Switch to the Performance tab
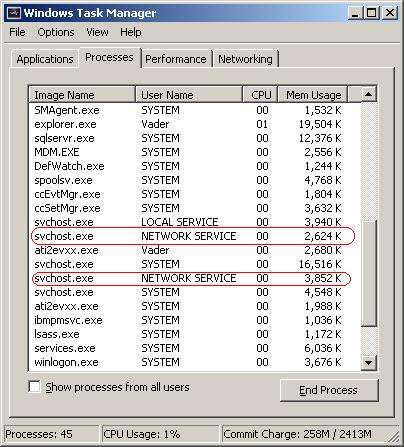Viewport: 404px width, 447px height. point(176,59)
